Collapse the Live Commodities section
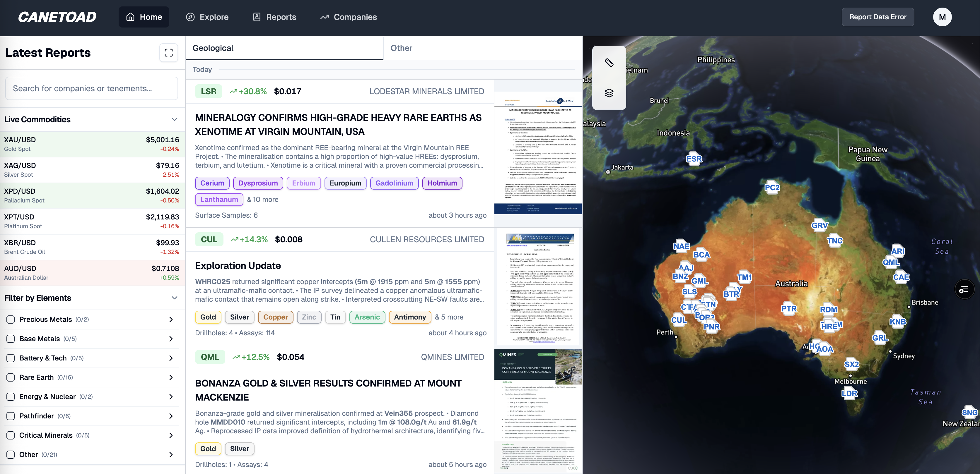Viewport: 980px width, 474px height. coord(174,119)
